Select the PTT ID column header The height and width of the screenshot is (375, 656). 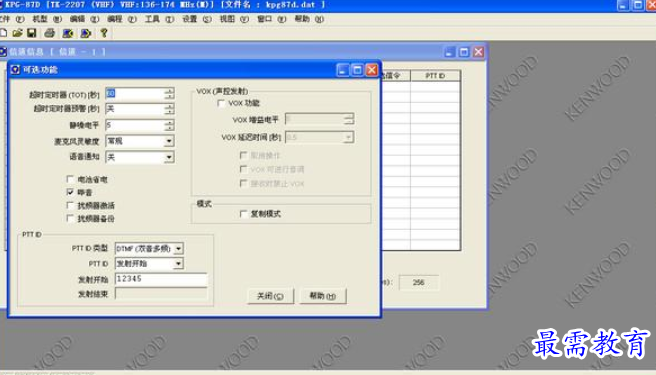click(435, 76)
